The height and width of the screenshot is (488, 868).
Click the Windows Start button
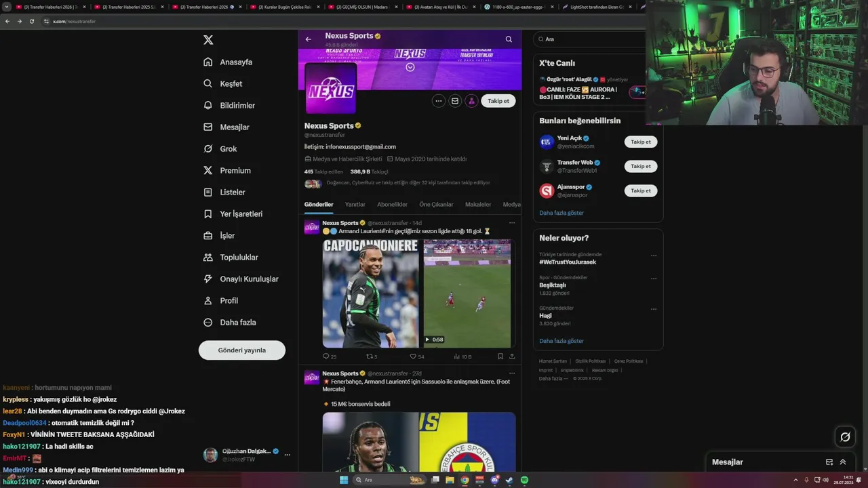[344, 480]
